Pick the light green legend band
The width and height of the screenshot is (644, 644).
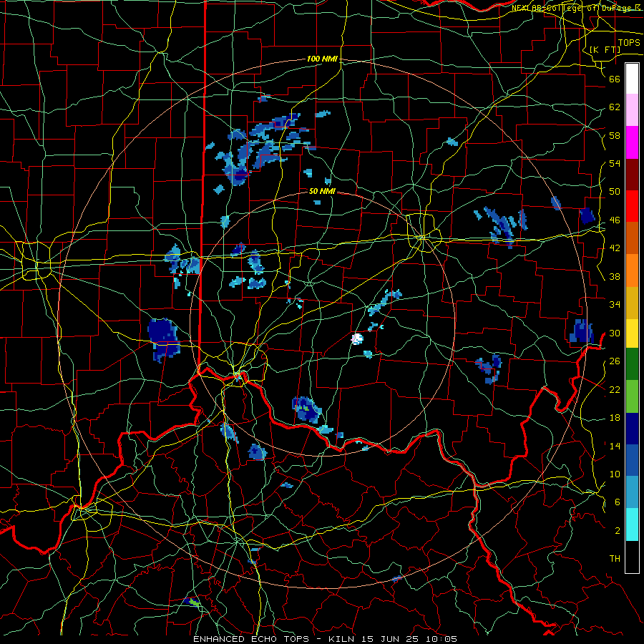[632, 396]
